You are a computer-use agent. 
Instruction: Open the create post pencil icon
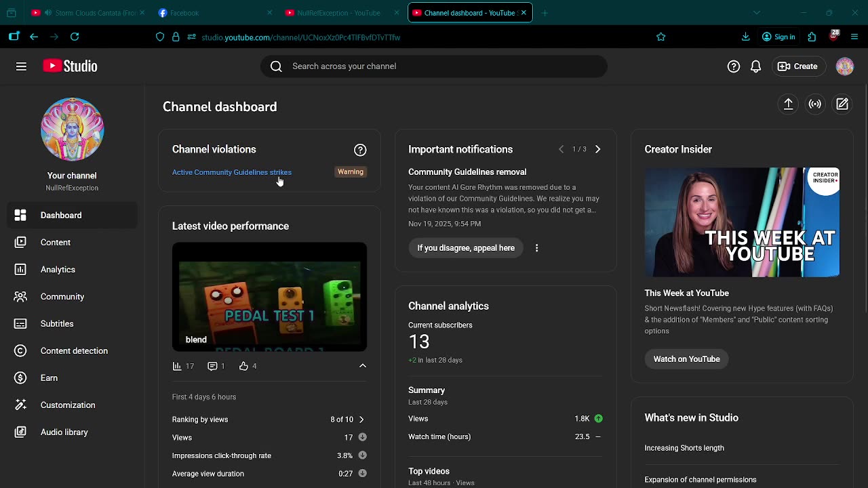click(842, 104)
